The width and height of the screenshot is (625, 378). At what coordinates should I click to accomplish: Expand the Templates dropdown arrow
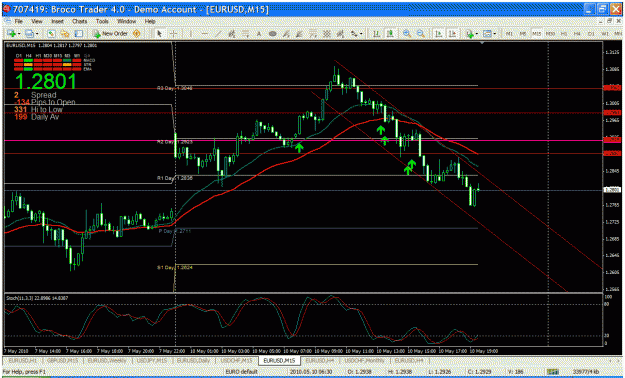pos(495,34)
